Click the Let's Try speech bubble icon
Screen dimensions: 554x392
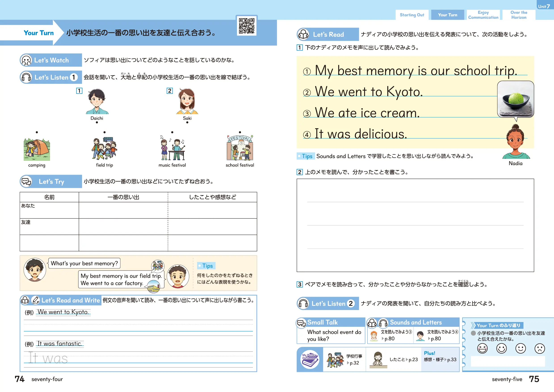coord(26,182)
